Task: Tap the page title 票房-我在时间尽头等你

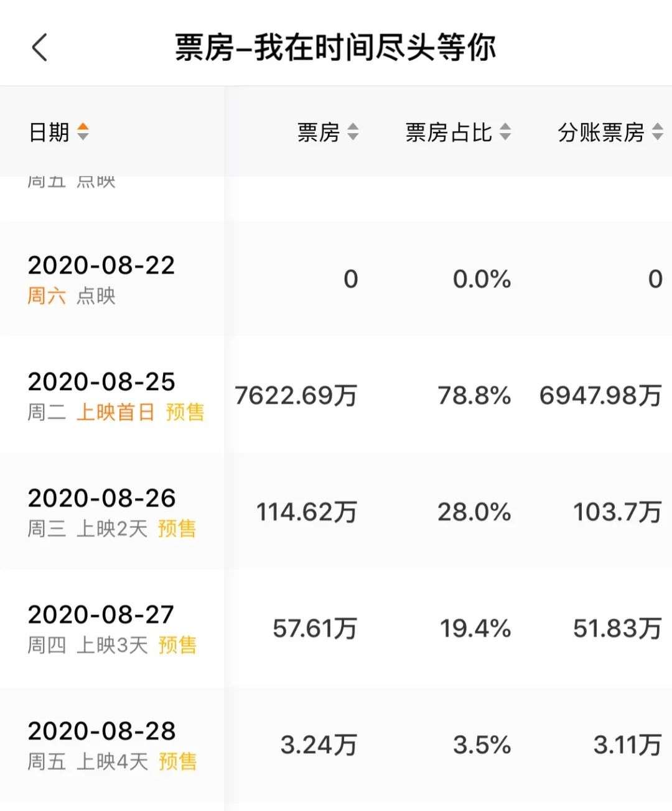Action: [335, 47]
